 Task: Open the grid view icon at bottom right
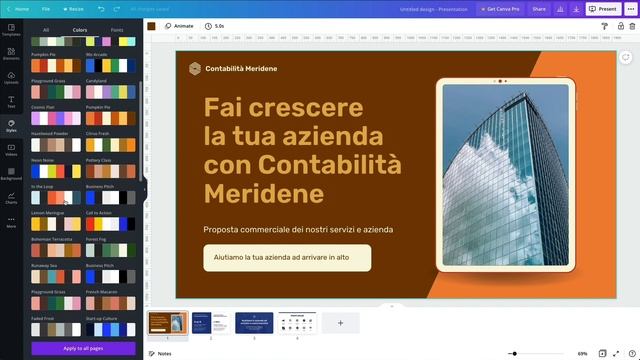602,353
